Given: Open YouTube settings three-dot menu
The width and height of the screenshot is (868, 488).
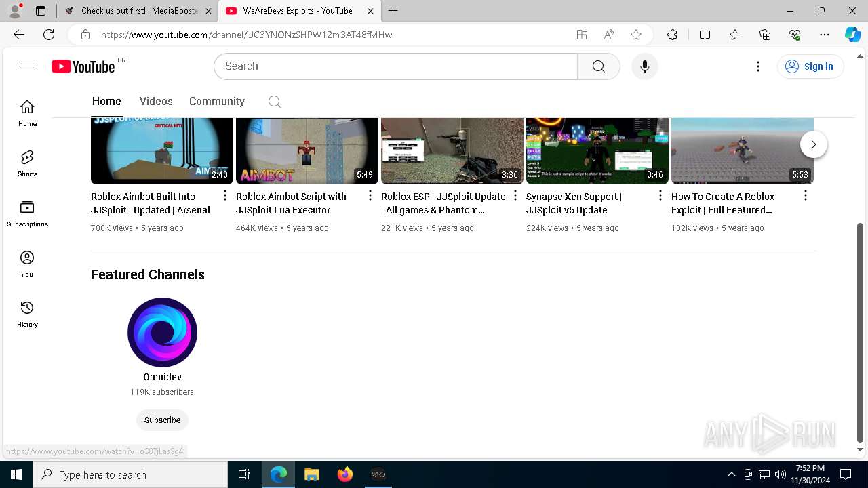Looking at the screenshot, I should click(758, 66).
